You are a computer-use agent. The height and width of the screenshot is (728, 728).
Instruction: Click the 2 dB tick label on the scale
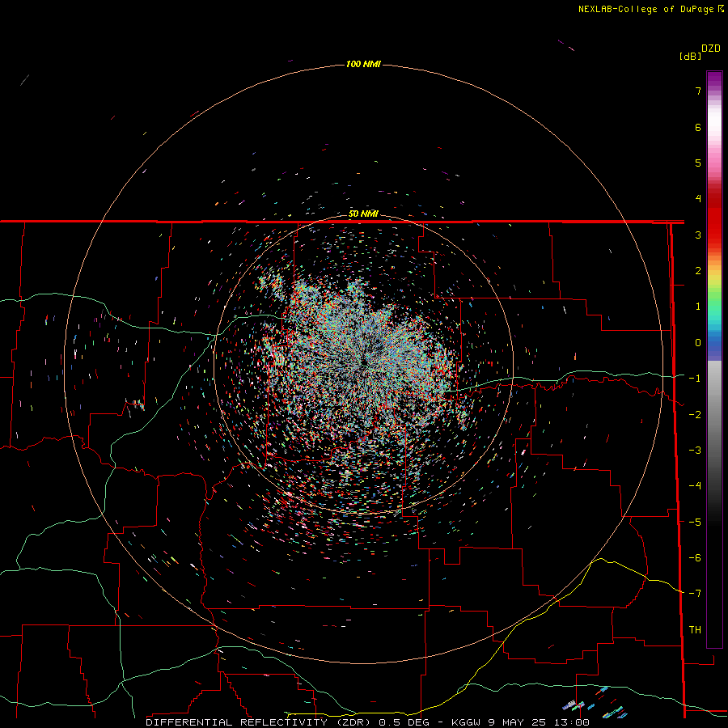pos(698,271)
